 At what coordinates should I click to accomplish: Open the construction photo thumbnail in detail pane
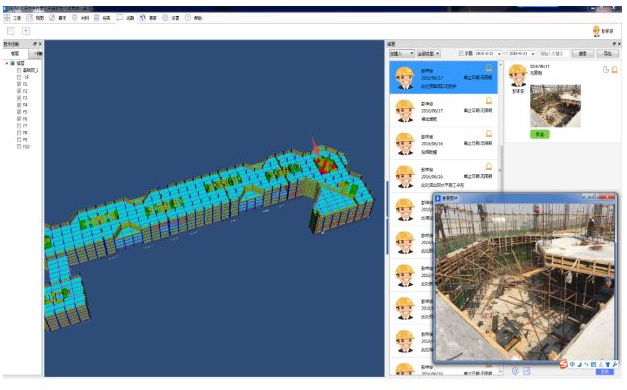(x=555, y=106)
